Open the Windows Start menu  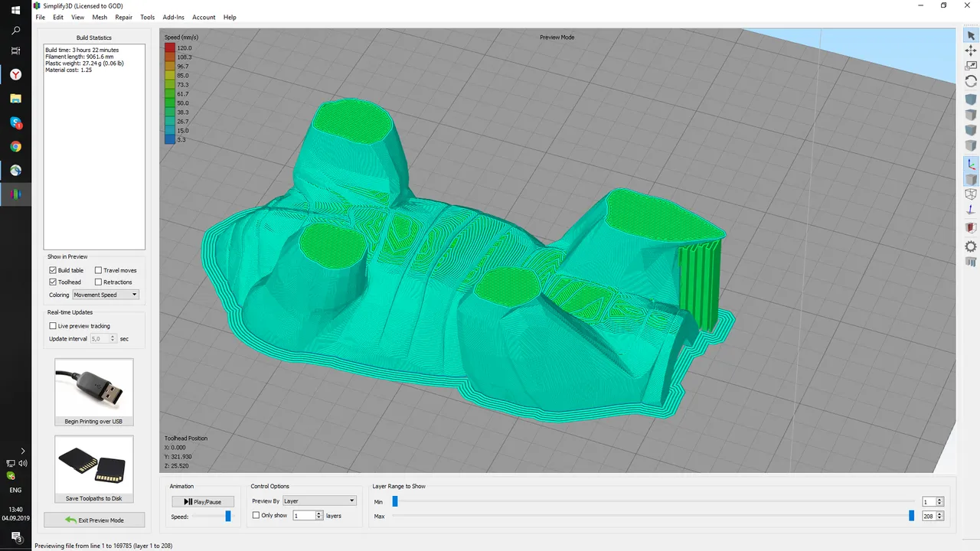click(x=15, y=10)
